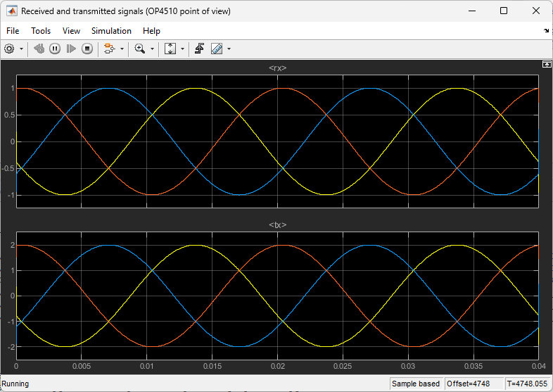
Task: Click the Step Forward button
Action: (70, 49)
